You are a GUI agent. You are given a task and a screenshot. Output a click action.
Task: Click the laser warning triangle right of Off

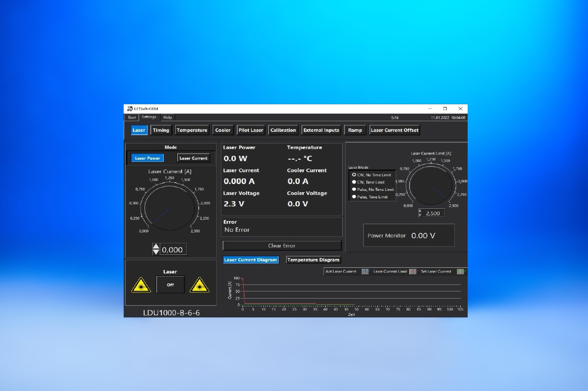[199, 285]
